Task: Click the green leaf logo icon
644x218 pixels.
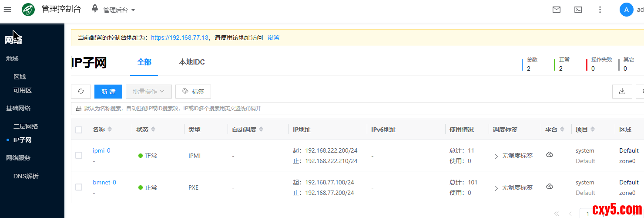Action: click(28, 10)
